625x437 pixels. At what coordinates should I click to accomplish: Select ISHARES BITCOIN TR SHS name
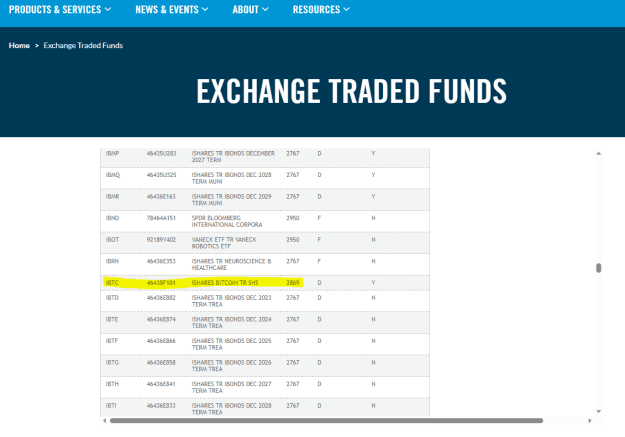click(x=225, y=283)
